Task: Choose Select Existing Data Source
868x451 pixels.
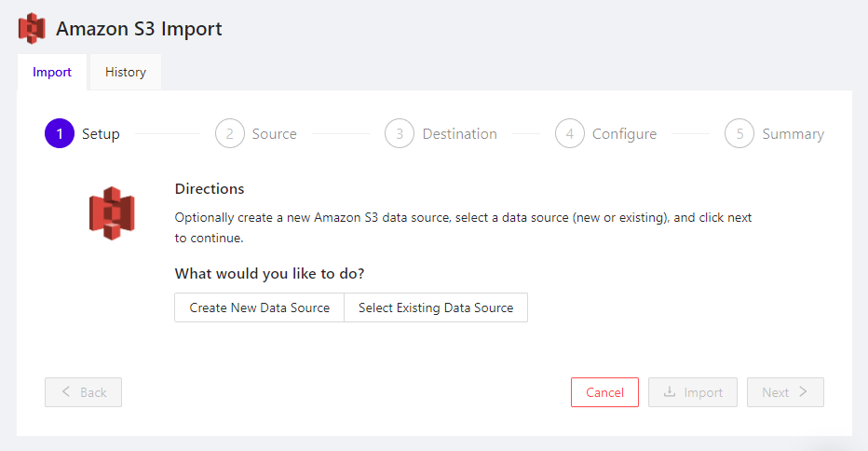Action: pyautogui.click(x=436, y=307)
